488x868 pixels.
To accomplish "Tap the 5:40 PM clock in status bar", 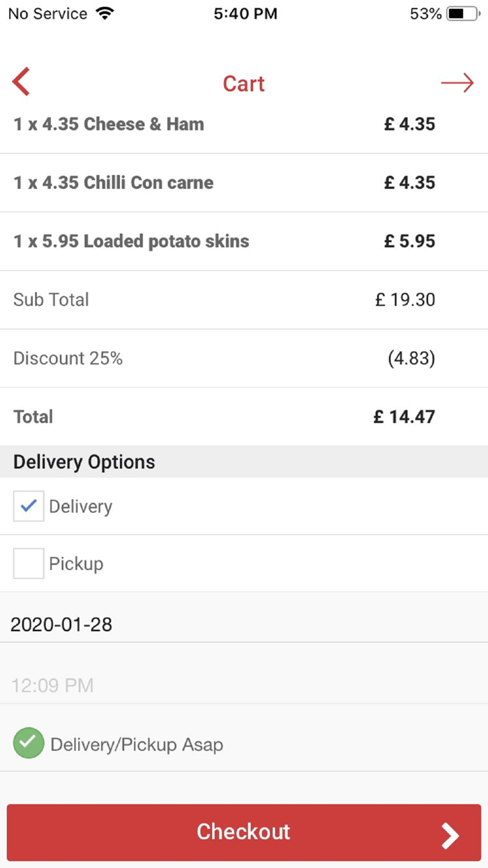I will point(245,14).
